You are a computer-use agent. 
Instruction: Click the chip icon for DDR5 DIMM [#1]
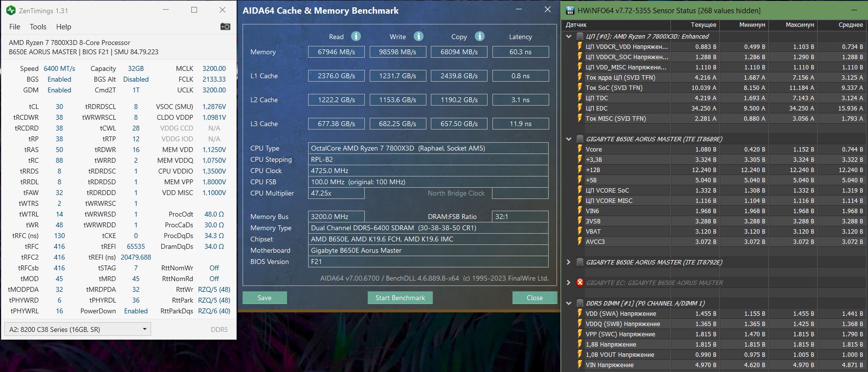pyautogui.click(x=580, y=303)
